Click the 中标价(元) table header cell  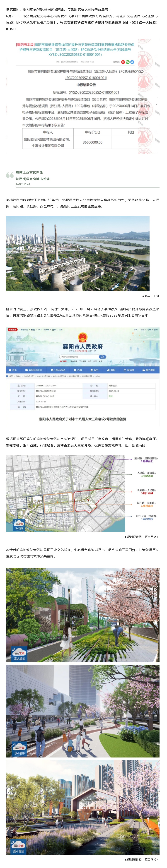[x=93, y=132]
